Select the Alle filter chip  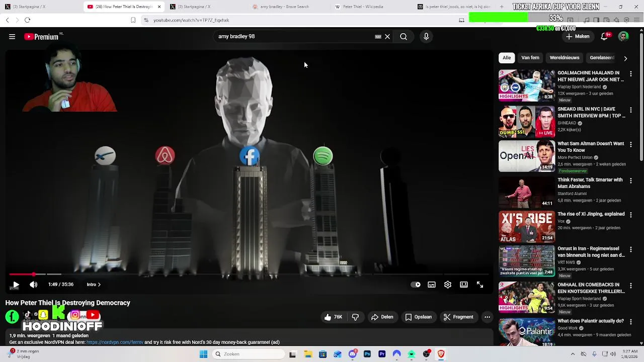coord(507,58)
